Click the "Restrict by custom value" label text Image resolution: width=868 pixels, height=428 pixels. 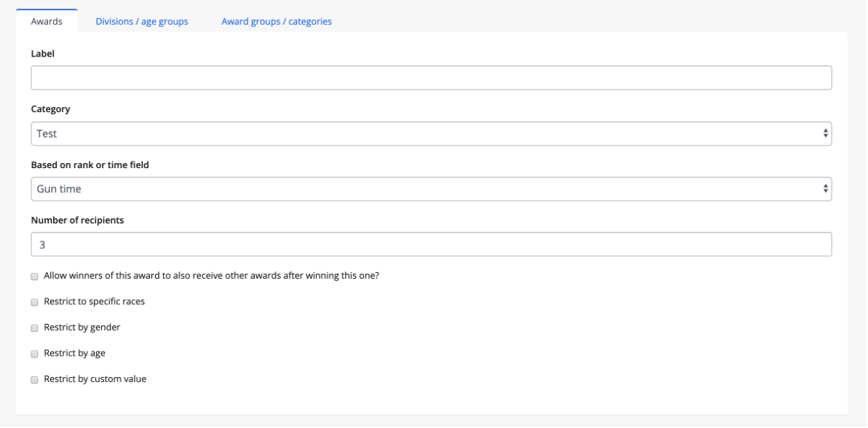95,379
